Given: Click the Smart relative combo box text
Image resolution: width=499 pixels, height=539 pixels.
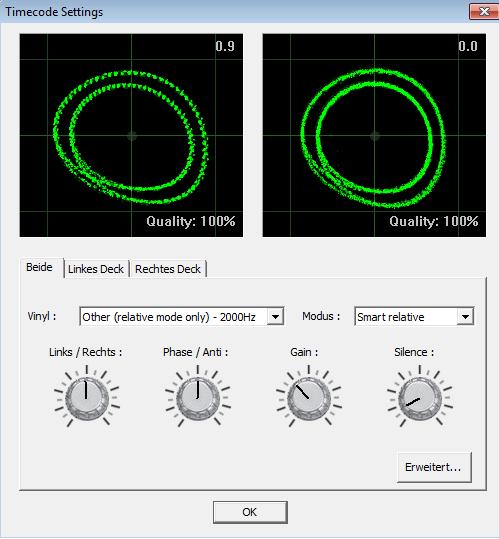Looking at the screenshot, I should pos(391,317).
